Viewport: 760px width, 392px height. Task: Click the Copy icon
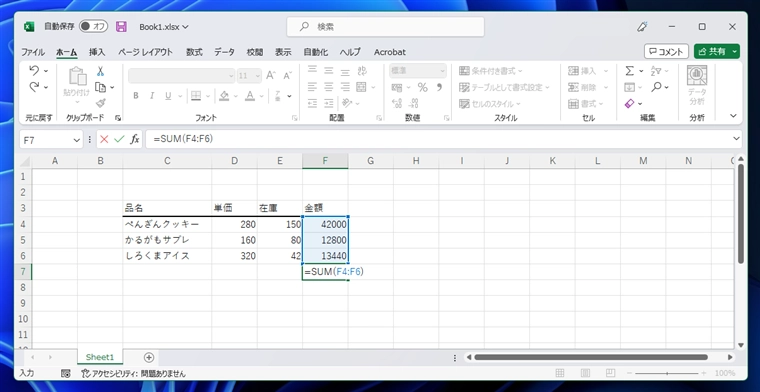101,87
